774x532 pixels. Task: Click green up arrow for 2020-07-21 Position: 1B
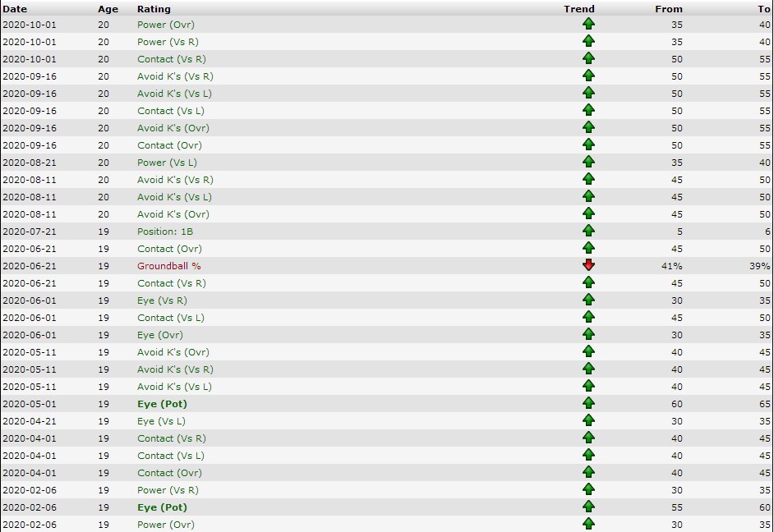click(x=588, y=231)
